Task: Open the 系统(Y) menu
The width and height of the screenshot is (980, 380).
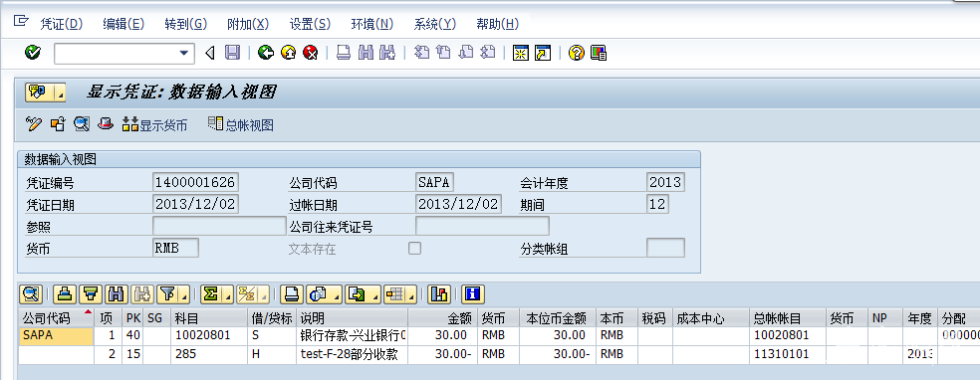Action: coord(435,24)
